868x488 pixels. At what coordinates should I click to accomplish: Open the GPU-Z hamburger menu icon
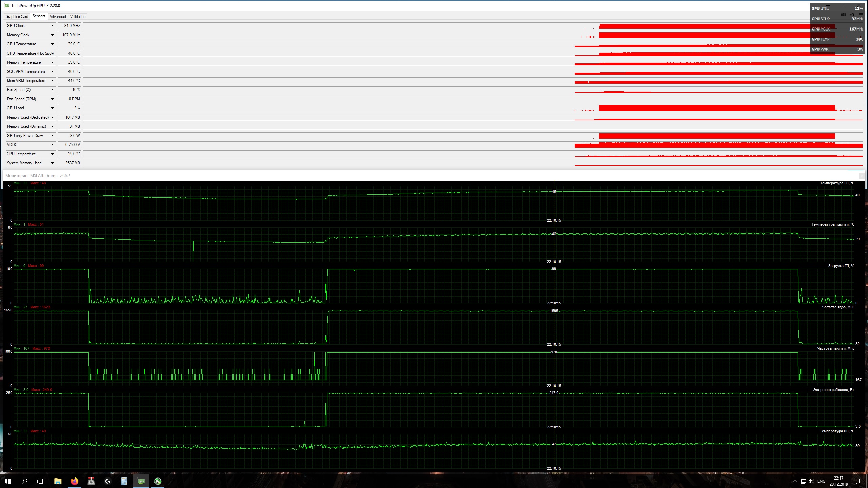tap(861, 15)
